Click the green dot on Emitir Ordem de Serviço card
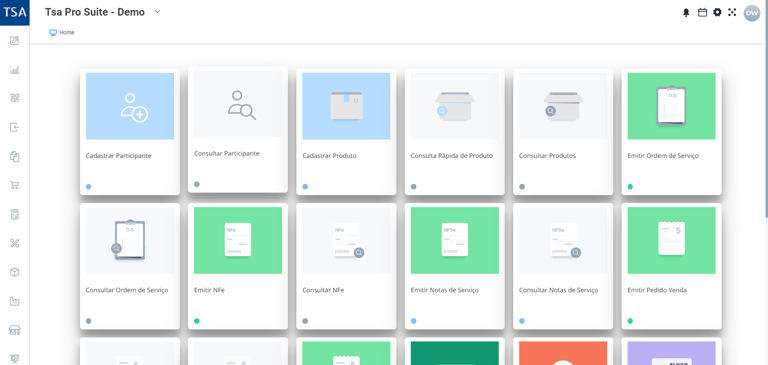768x365 pixels. [x=630, y=187]
